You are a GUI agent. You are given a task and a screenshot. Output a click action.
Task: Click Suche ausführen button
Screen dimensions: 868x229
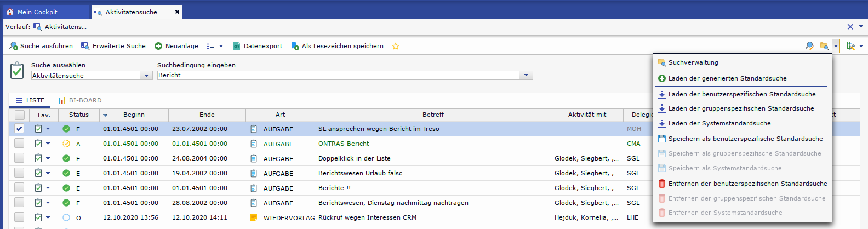click(42, 47)
